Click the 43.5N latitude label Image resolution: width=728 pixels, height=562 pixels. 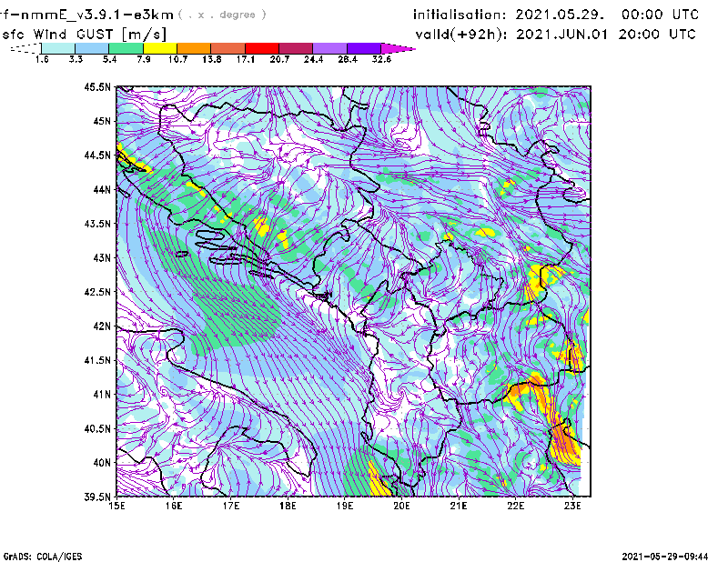tap(97, 223)
